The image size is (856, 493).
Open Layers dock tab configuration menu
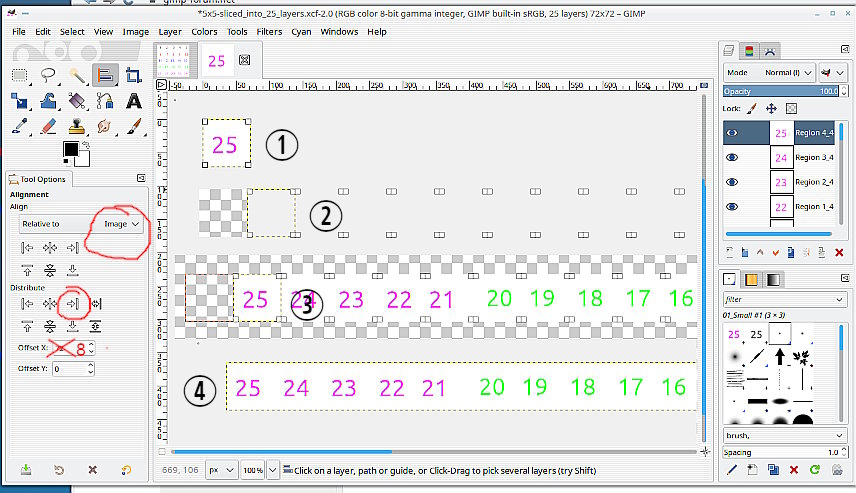(845, 49)
